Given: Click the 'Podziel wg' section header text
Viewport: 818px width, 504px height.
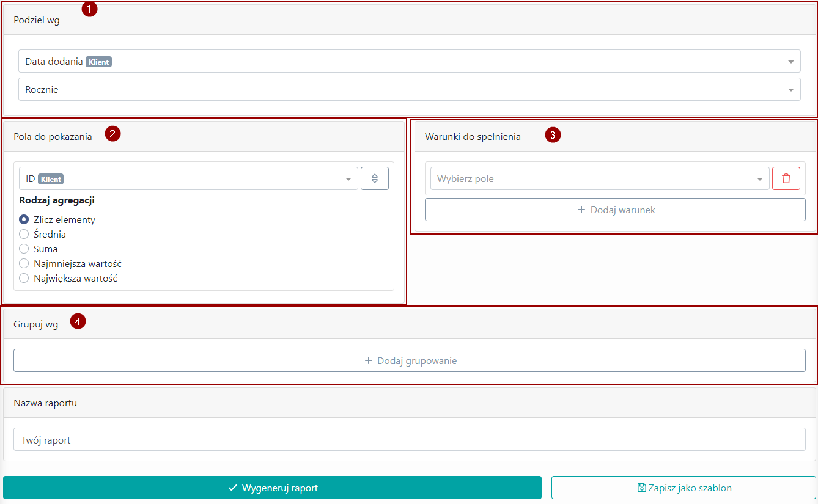Looking at the screenshot, I should coord(37,20).
